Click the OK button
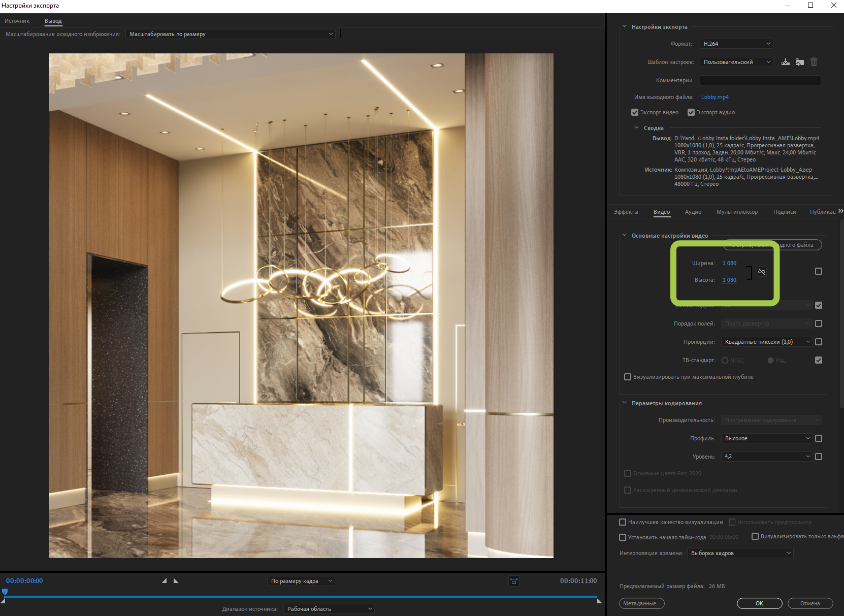 click(760, 603)
